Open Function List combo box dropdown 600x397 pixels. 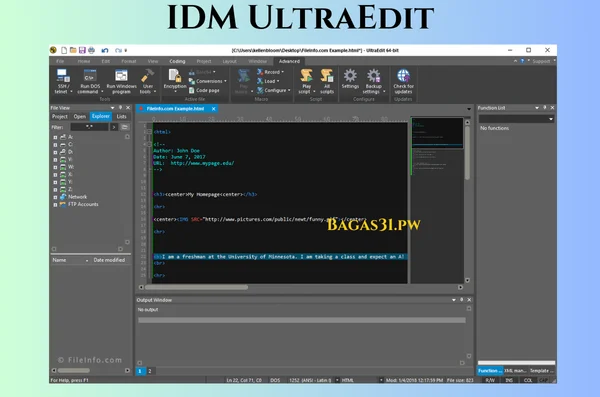551,119
